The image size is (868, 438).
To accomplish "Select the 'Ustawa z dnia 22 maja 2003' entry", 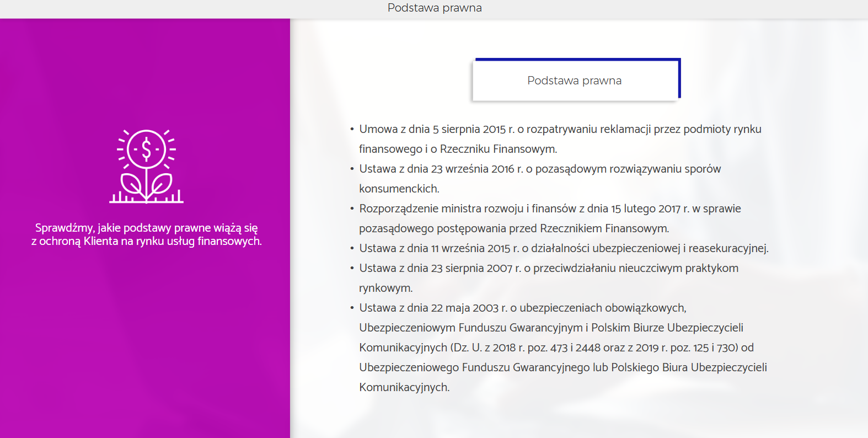I will (x=522, y=308).
